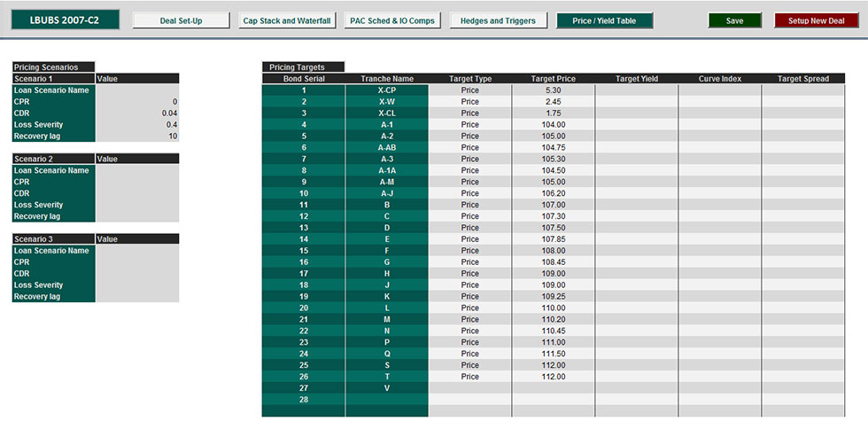This screenshot has height=429, width=868.
Task: Click the Scenario 3 CDR value cell
Action: click(x=137, y=274)
